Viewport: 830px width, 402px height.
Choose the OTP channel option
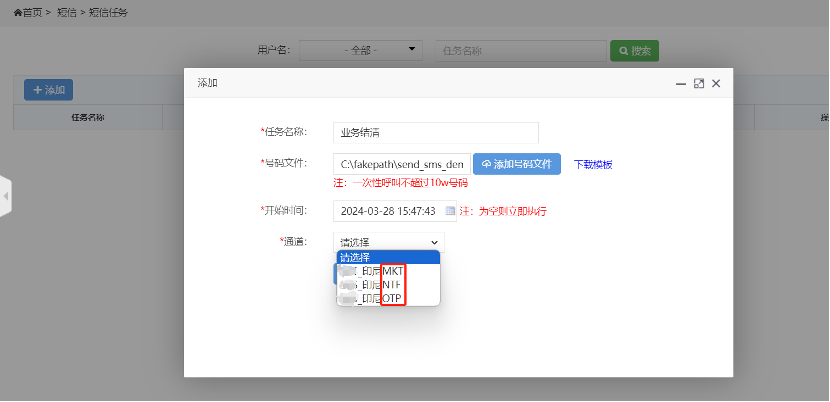coord(373,299)
